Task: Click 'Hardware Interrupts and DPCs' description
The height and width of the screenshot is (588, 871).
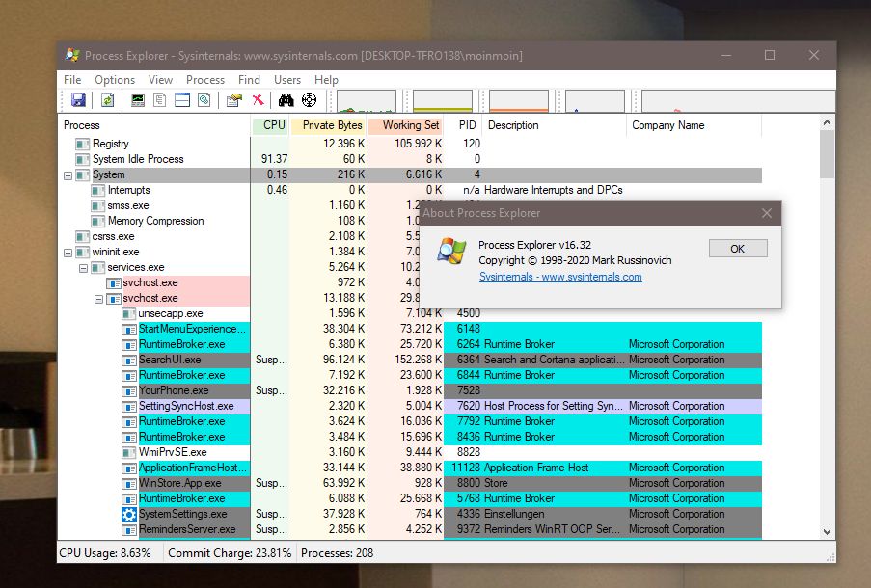Action: coord(554,191)
